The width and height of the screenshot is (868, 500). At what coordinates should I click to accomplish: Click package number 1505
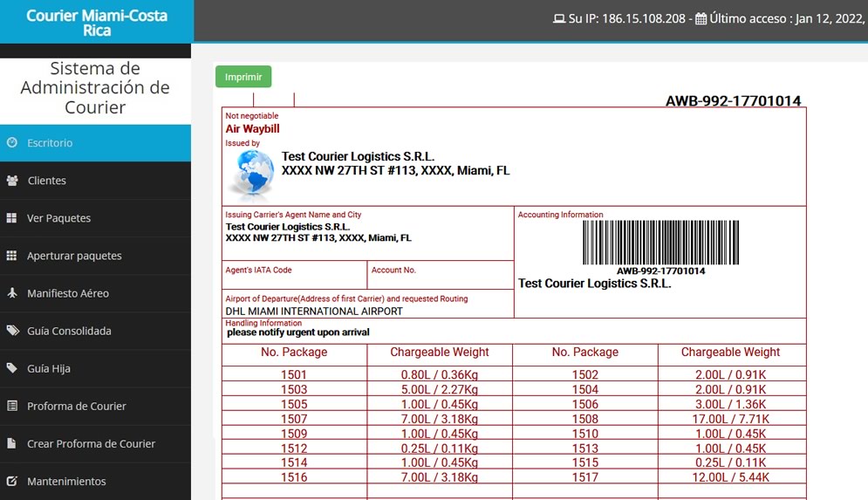click(293, 404)
